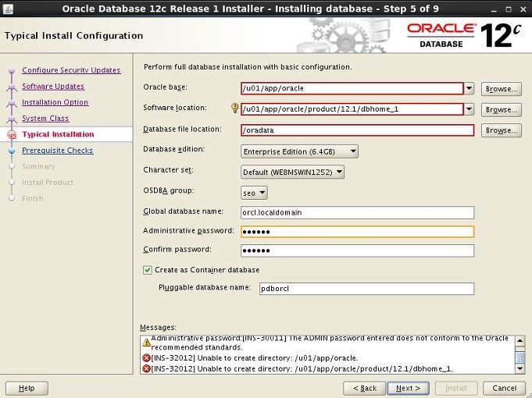Viewport: 532px width, 398px height.
Task: Click the Help button
Action: [27, 388]
